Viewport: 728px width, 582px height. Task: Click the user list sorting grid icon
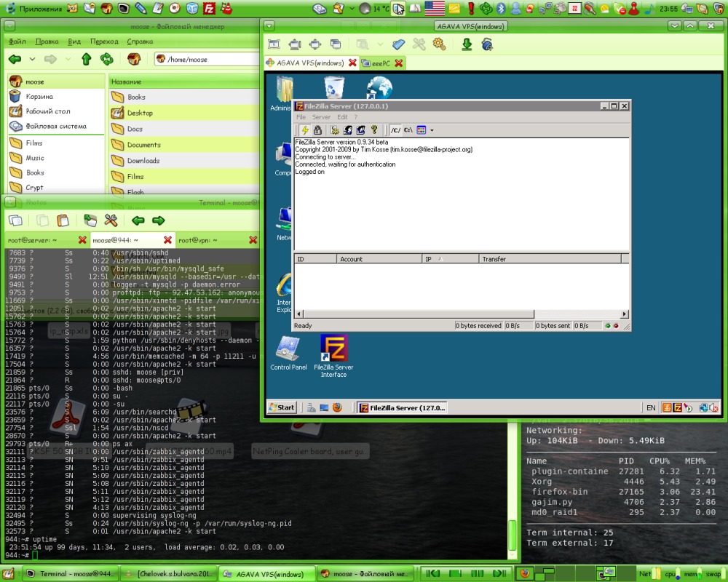coord(422,130)
